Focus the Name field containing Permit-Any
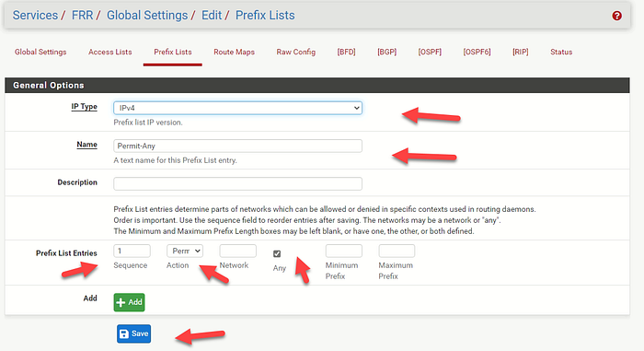This screenshot has height=351, width=644. point(237,146)
